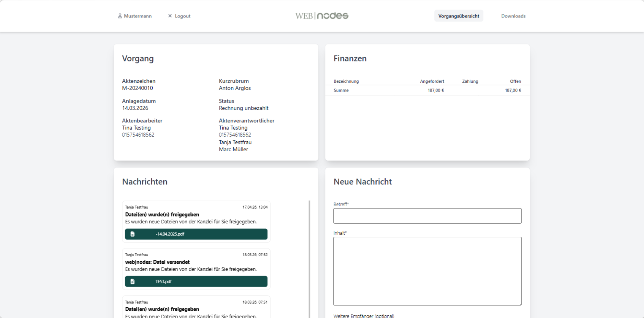
Task: Open the message dated 17.04.26, 13:04
Action: tap(196, 215)
